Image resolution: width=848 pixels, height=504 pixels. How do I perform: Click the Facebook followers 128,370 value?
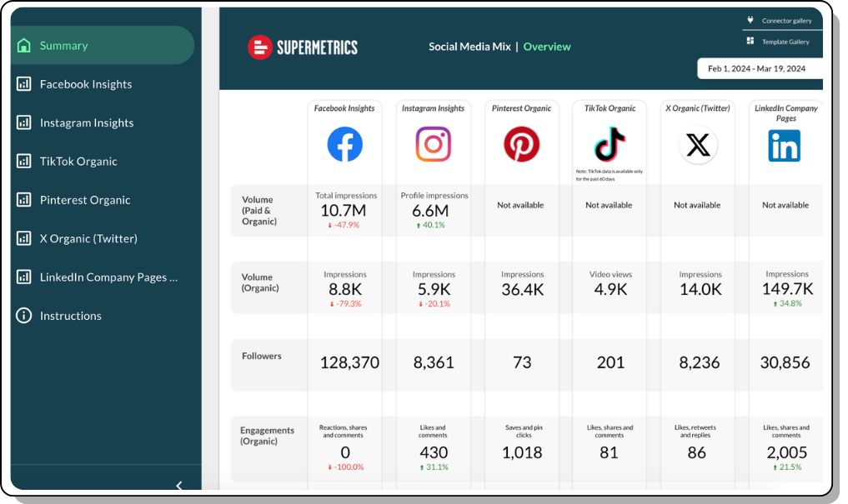click(x=349, y=363)
